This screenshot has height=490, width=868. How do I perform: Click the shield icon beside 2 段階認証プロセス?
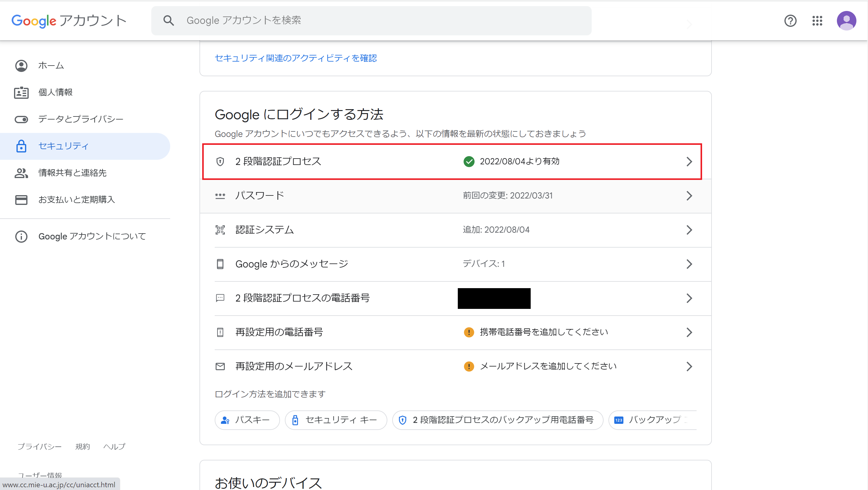[x=220, y=162]
